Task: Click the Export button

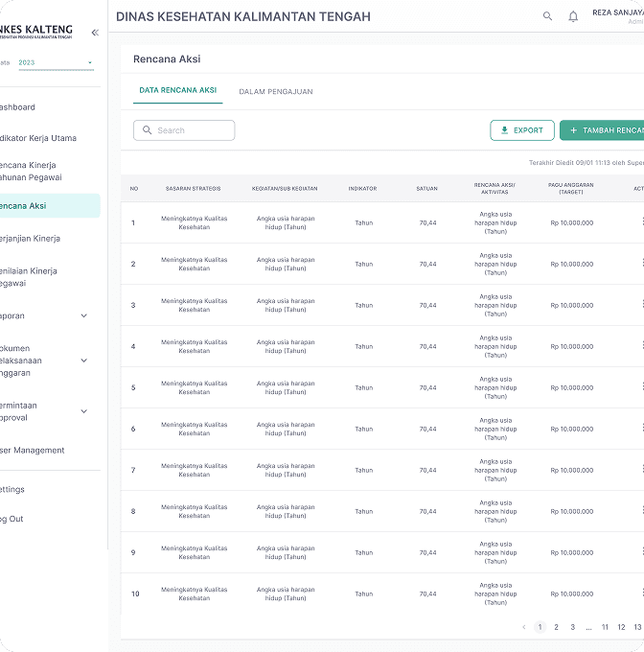Action: click(522, 130)
